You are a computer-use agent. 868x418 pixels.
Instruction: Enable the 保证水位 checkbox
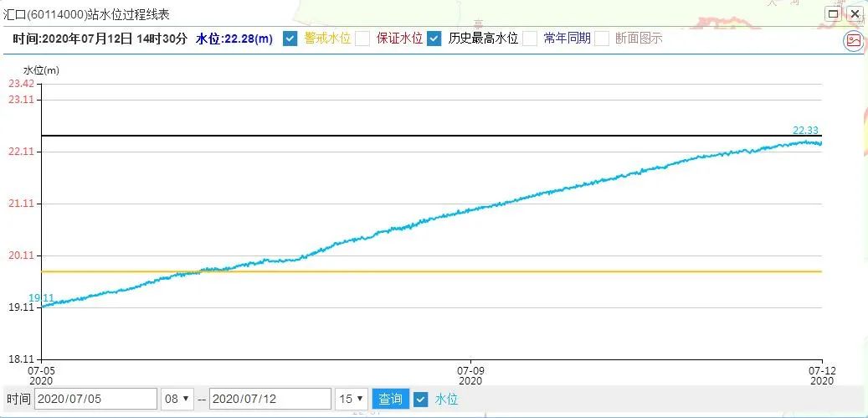tap(362, 39)
